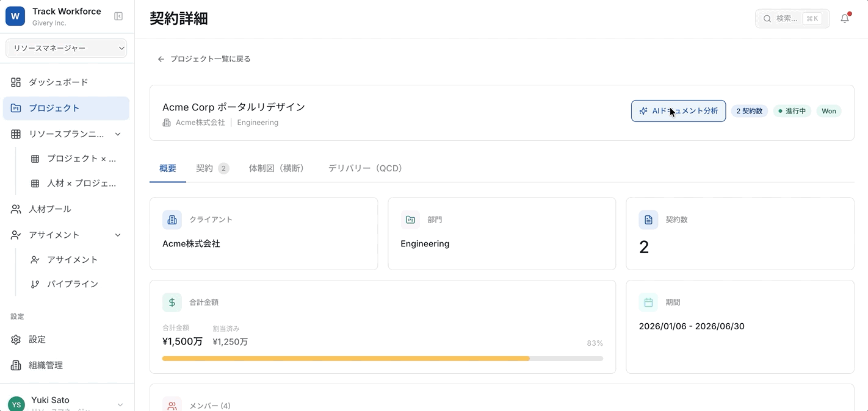
Task: Click the 契約数 document icon
Action: [648, 220]
